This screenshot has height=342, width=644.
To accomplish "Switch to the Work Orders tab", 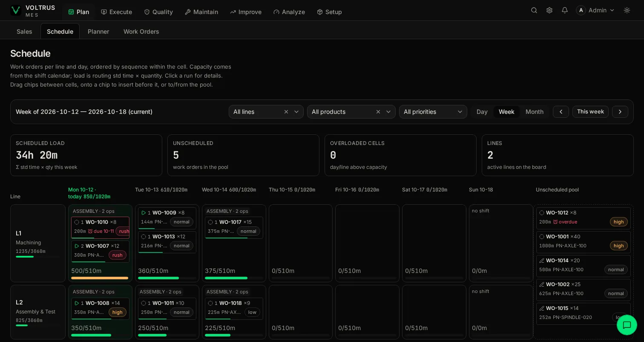I will [x=141, y=32].
